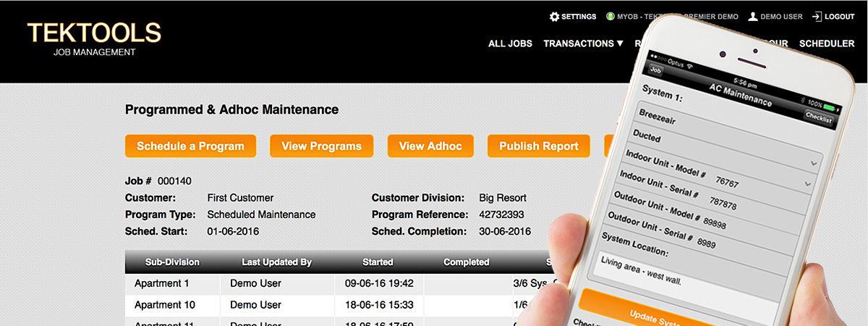Expand the Transactions dropdown menu
The width and height of the screenshot is (868, 326).
pyautogui.click(x=583, y=43)
